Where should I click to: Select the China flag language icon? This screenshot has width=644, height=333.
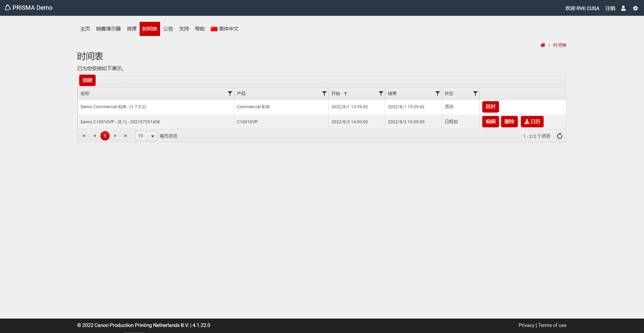tap(214, 29)
